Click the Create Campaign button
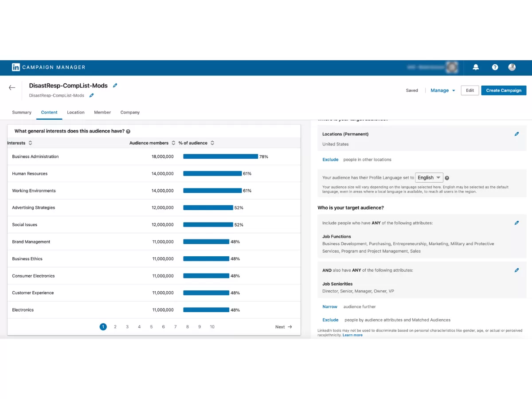Viewport: 532px width, 399px height. pos(504,90)
